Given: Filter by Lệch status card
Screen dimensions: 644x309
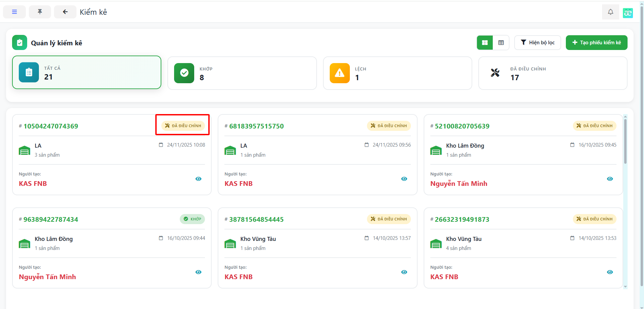Looking at the screenshot, I should click(397, 73).
